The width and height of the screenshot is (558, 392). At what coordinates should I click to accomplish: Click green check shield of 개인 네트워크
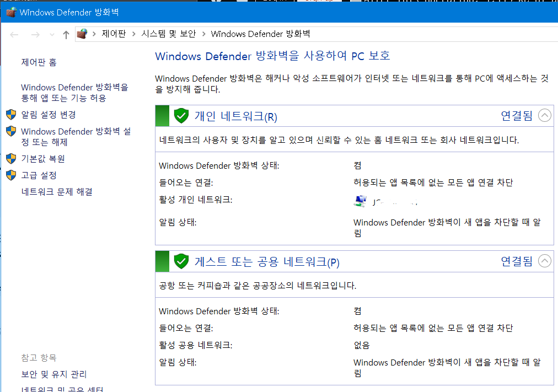pyautogui.click(x=181, y=116)
